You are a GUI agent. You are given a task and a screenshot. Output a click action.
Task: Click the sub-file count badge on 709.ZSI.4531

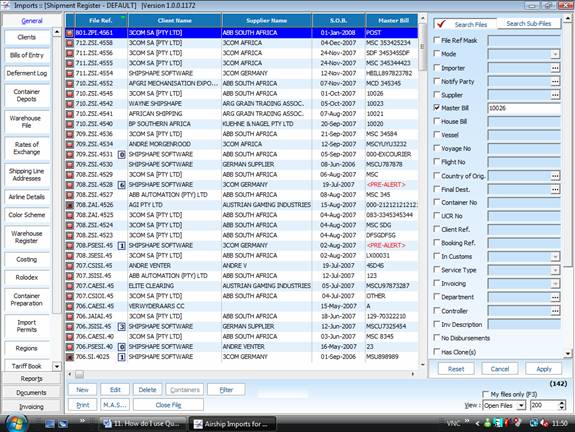click(x=122, y=155)
